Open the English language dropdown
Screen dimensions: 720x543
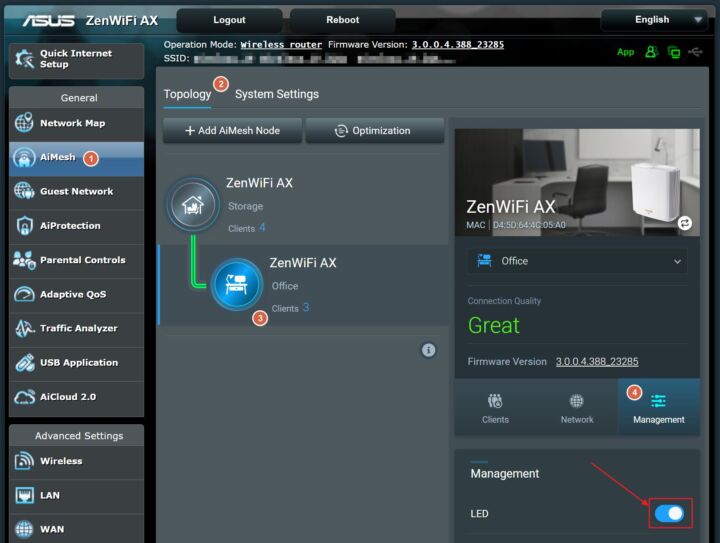pyautogui.click(x=654, y=20)
